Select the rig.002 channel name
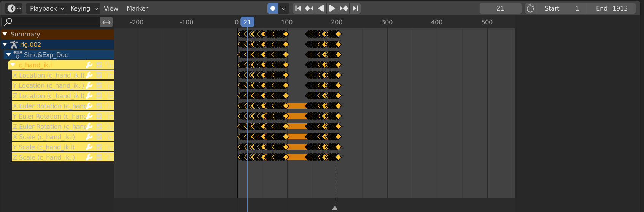Image resolution: width=644 pixels, height=212 pixels. (x=30, y=44)
